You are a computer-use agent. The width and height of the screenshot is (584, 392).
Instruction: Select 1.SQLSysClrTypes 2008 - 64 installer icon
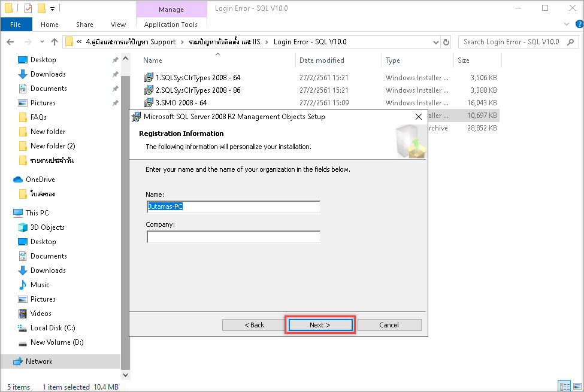click(x=149, y=78)
